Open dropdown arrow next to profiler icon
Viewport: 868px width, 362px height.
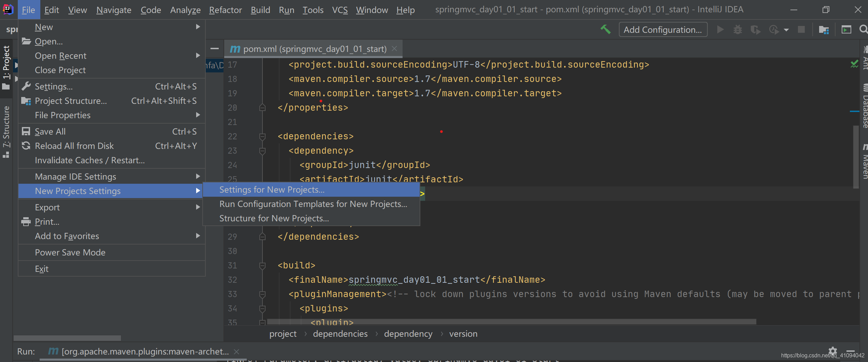pyautogui.click(x=786, y=30)
